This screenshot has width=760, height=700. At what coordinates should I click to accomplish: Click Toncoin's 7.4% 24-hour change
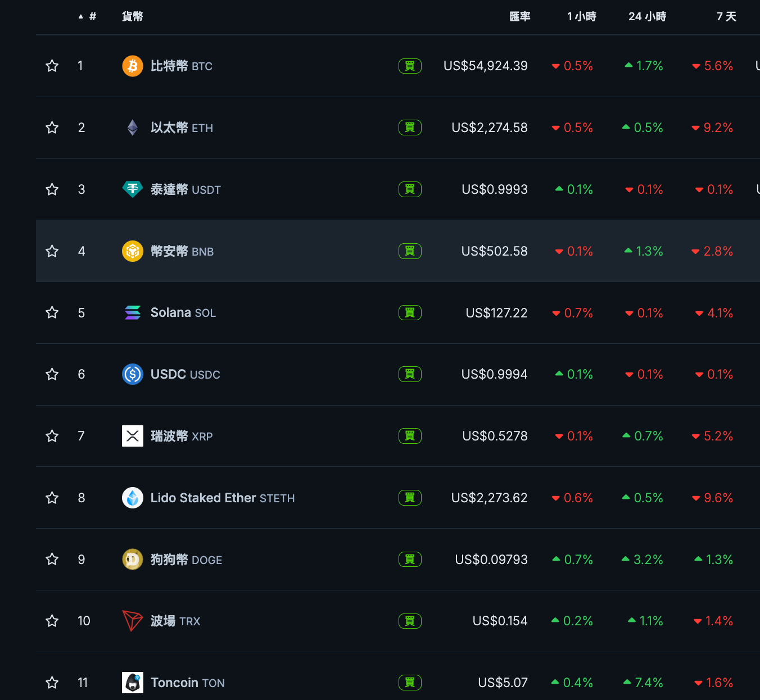pos(643,683)
